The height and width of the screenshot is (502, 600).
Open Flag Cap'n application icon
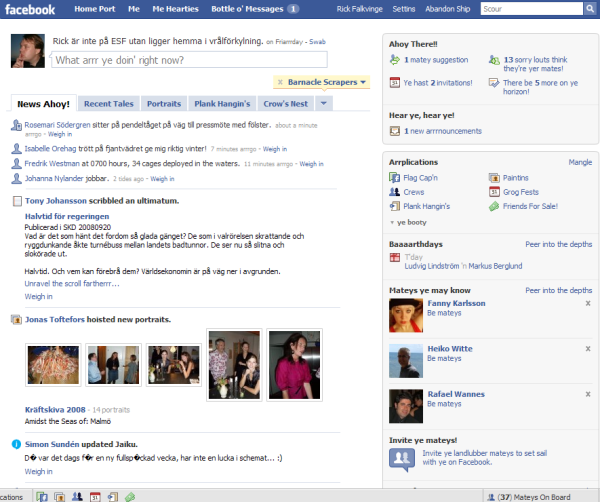pos(395,178)
